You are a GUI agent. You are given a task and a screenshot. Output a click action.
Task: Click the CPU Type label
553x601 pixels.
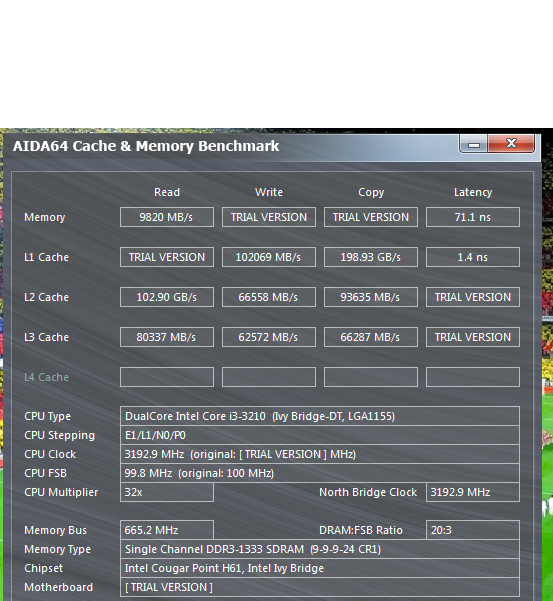[x=48, y=416]
